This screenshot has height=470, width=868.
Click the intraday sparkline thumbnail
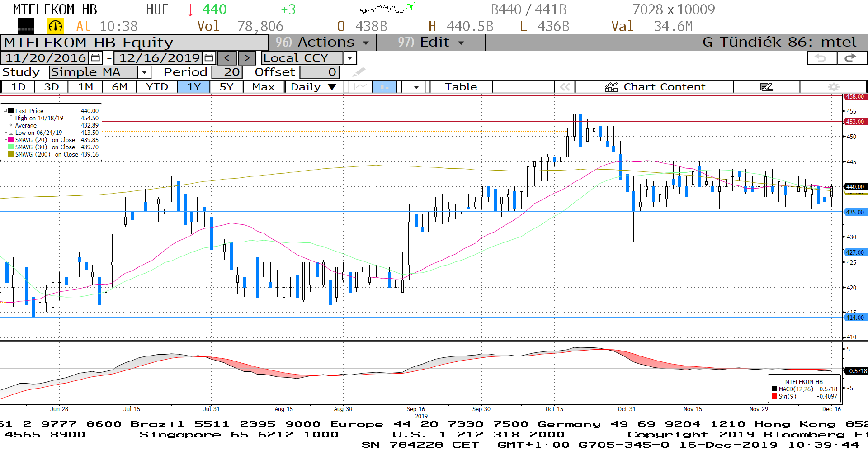coord(387,9)
